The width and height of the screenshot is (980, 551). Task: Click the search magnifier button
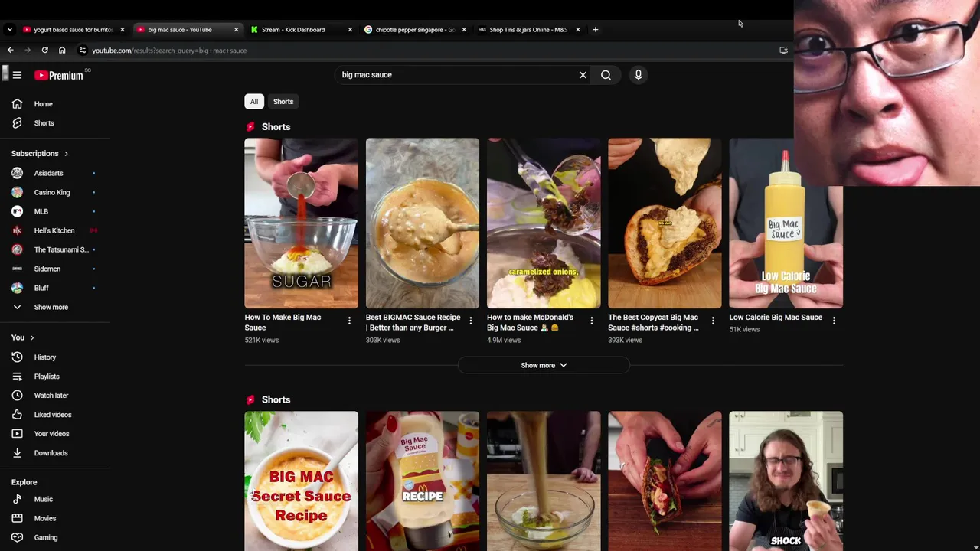point(606,75)
